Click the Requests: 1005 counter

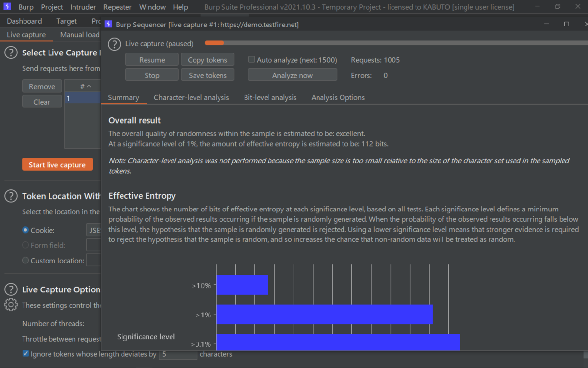click(x=375, y=60)
